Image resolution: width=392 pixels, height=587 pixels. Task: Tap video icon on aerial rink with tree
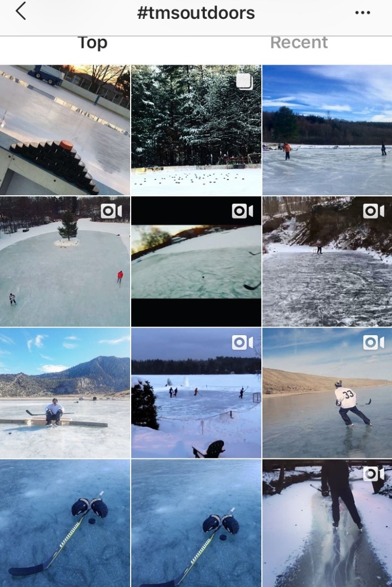click(111, 211)
